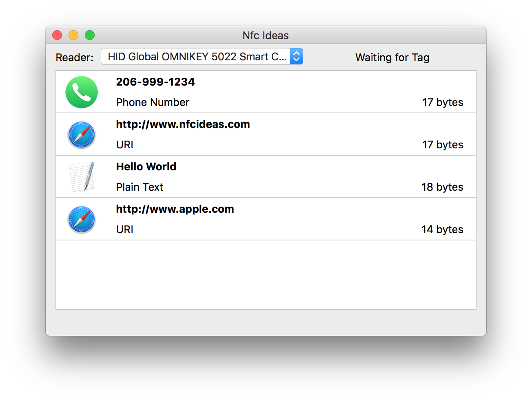Click the Waiting for Tag status label
The width and height of the screenshot is (532, 401).
392,57
